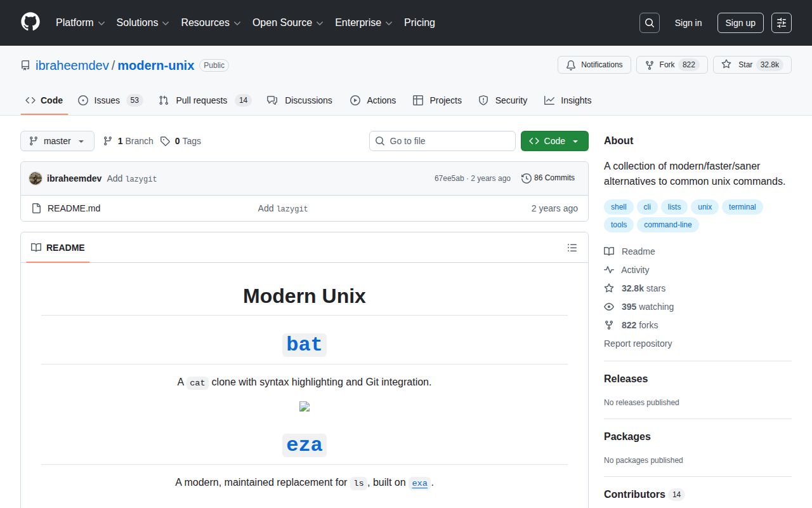Screen dimensions: 812x508
Task: Click the Discussions speech bubble icon
Action: (272, 100)
